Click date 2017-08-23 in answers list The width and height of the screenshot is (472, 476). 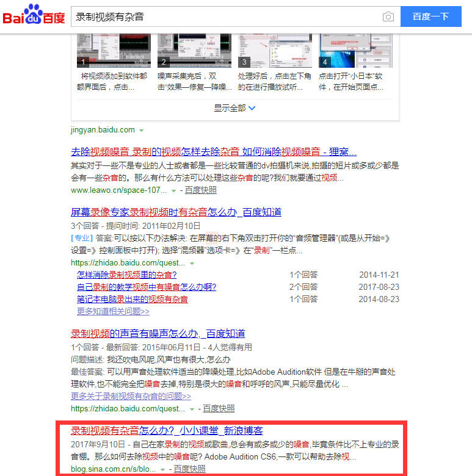click(x=379, y=287)
